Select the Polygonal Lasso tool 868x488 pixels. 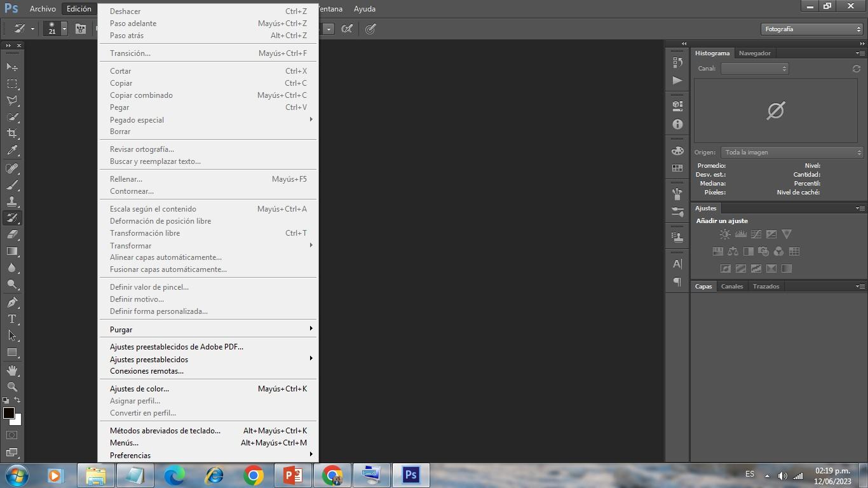click(12, 100)
